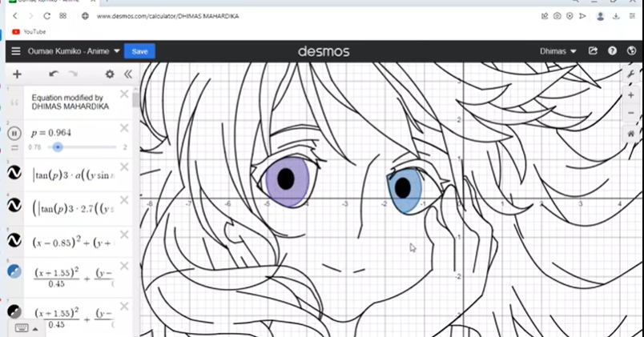Go forward in the browser

coord(30,16)
